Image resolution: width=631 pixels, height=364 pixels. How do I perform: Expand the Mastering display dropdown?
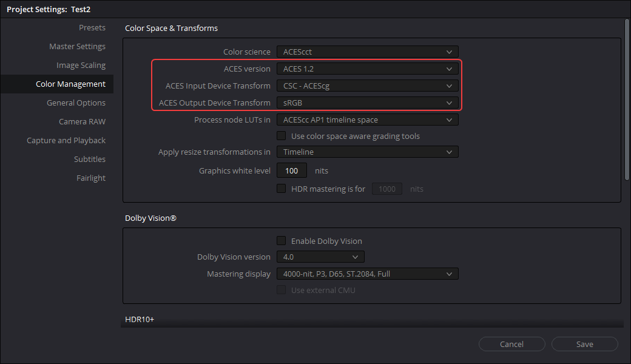[x=367, y=274]
